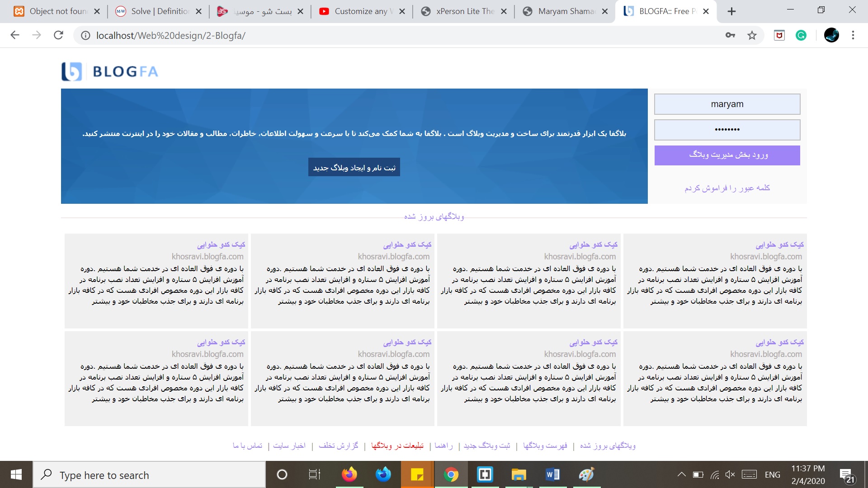
Task: Open the Chrome profile avatar
Action: [831, 35]
